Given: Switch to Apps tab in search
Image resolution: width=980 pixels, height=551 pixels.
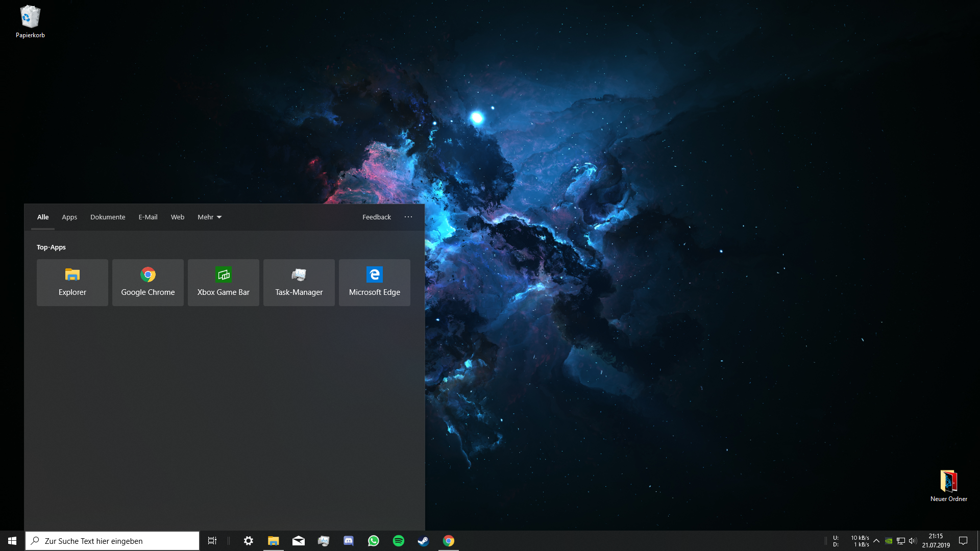Looking at the screenshot, I should [70, 217].
